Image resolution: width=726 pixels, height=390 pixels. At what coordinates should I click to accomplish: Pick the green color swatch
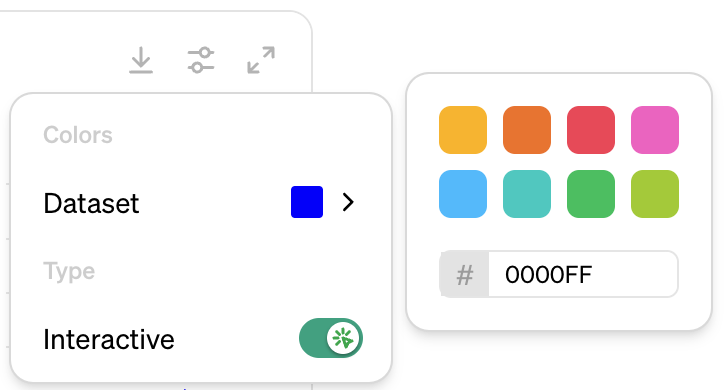tap(591, 194)
